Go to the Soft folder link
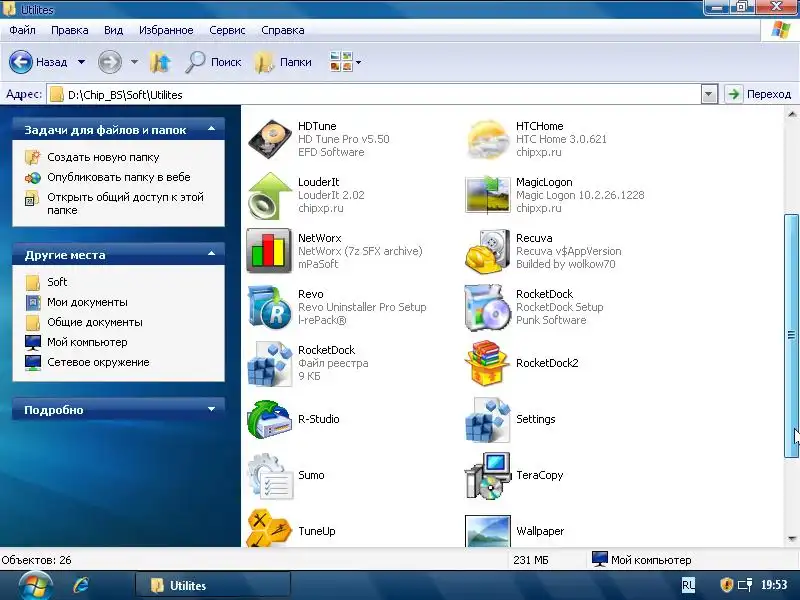 (x=57, y=282)
